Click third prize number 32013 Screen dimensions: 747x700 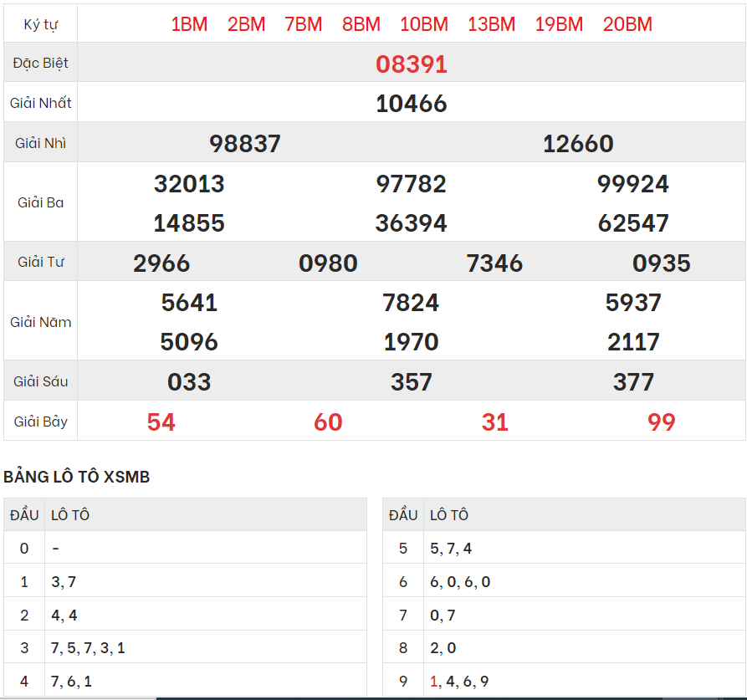click(x=189, y=184)
